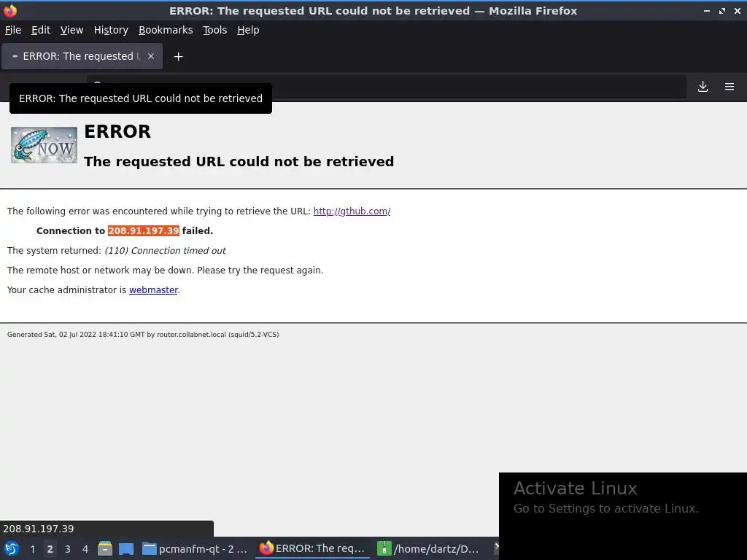Open the Bookmarks menu
The height and width of the screenshot is (560, 747).
166,30
